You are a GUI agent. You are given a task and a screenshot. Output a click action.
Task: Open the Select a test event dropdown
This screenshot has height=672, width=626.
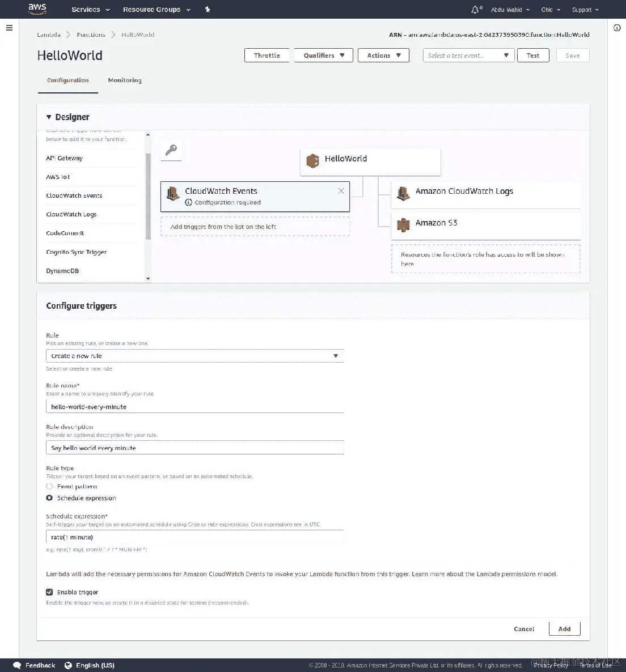click(468, 56)
